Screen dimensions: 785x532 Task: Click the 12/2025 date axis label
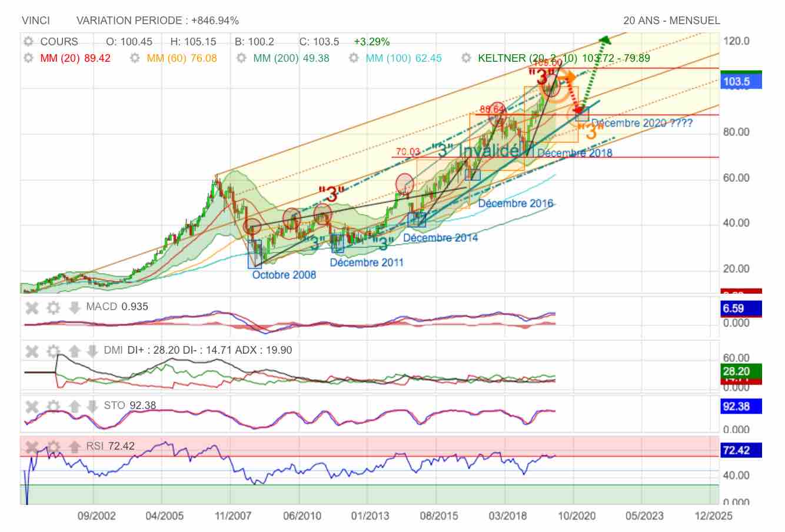(713, 516)
